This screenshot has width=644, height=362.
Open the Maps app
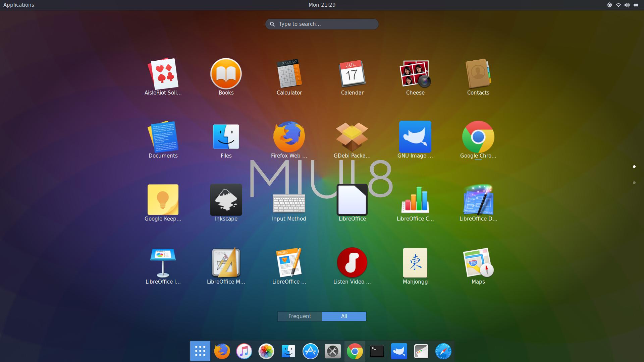click(478, 263)
